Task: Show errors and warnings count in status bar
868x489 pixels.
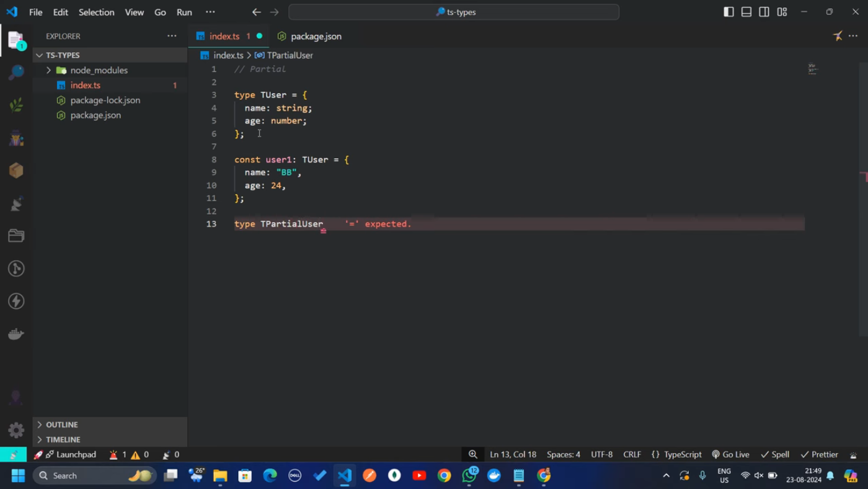Action: [x=129, y=455]
